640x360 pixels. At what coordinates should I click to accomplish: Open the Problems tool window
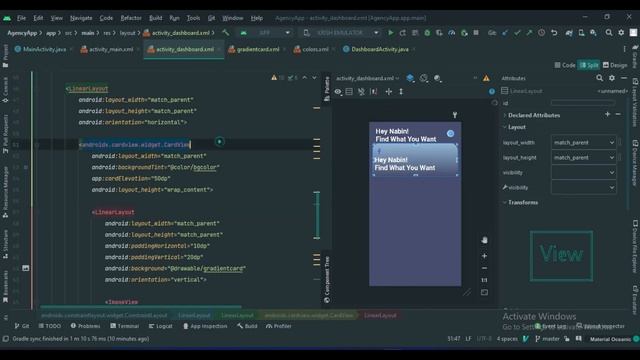(85, 326)
